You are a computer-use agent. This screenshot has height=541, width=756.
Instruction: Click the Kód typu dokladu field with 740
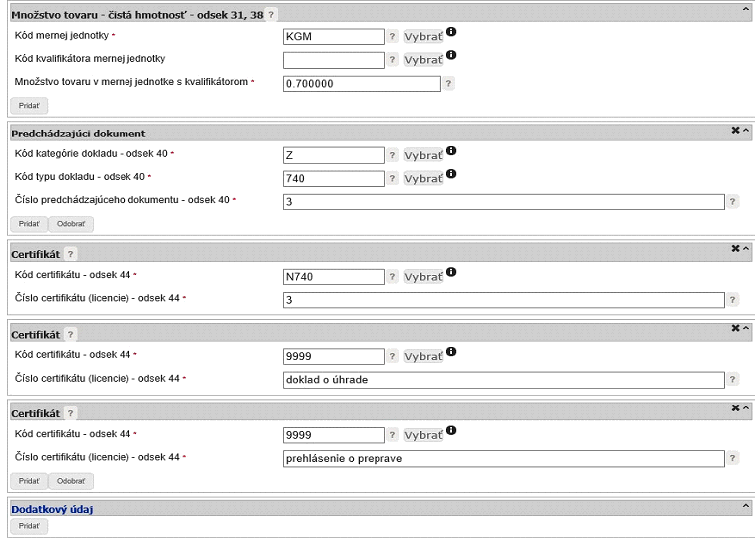click(x=334, y=179)
